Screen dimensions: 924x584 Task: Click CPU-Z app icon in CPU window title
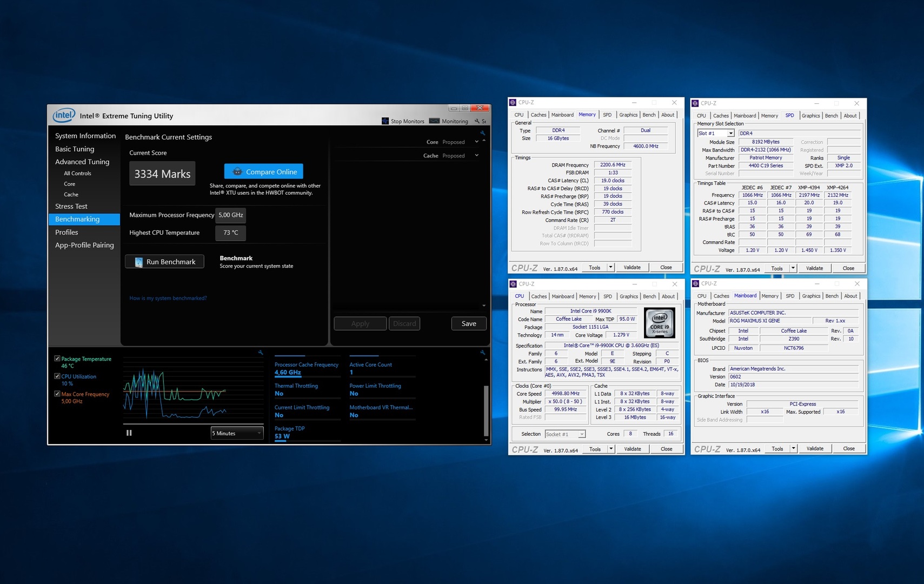coord(513,284)
